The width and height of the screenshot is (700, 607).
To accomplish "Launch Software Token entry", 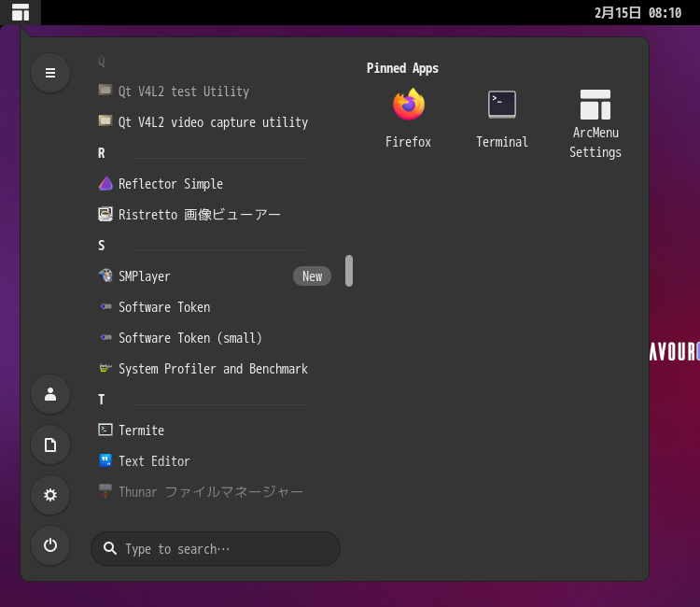I will click(215, 307).
